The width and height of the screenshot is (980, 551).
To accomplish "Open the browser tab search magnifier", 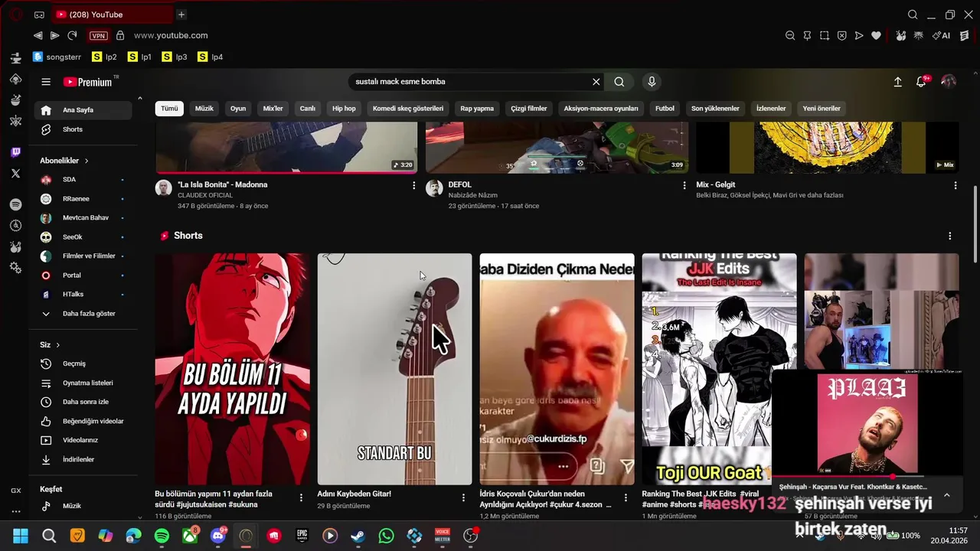I will [x=913, y=15].
